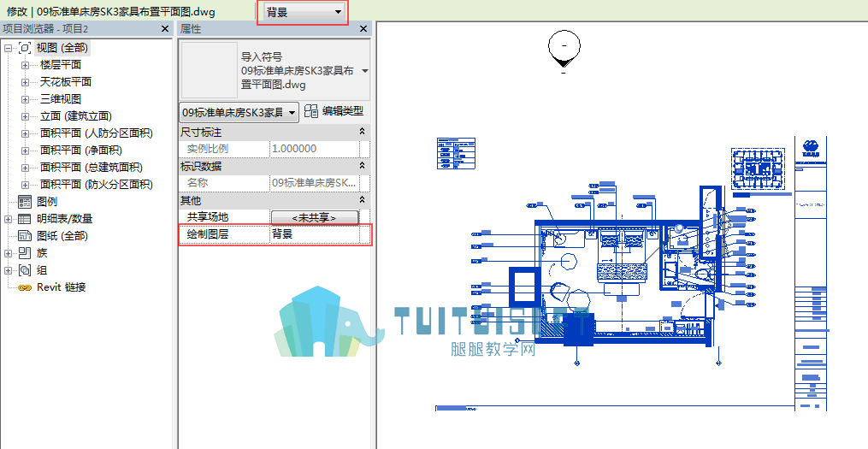Viewport: 868px width, 449px height.
Task: Click 修改 | 09标准单床房SK3家具布置平面图.dwg context label
Action: tap(111, 12)
